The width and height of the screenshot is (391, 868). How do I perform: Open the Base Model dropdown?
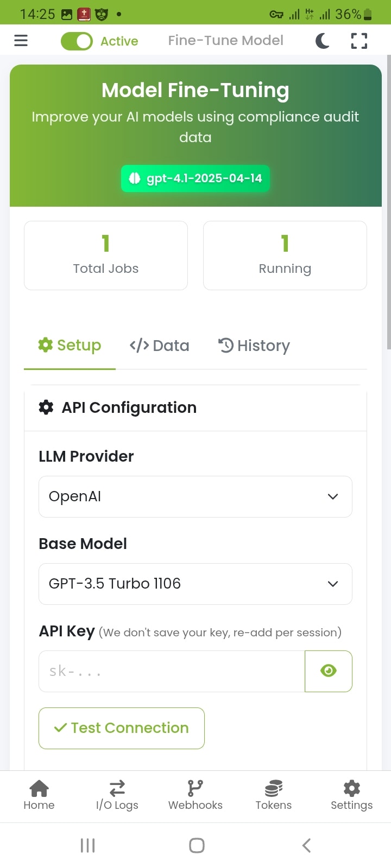pyautogui.click(x=195, y=584)
